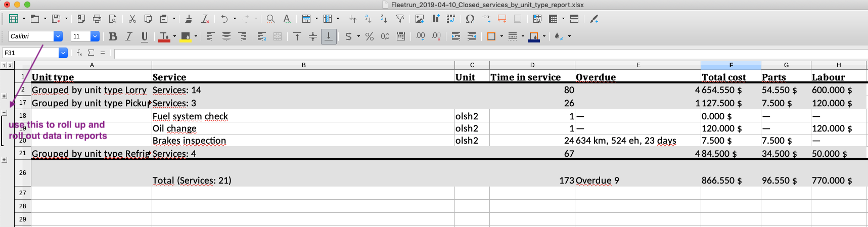Click the Insert Image icon
868x227 pixels.
(419, 19)
